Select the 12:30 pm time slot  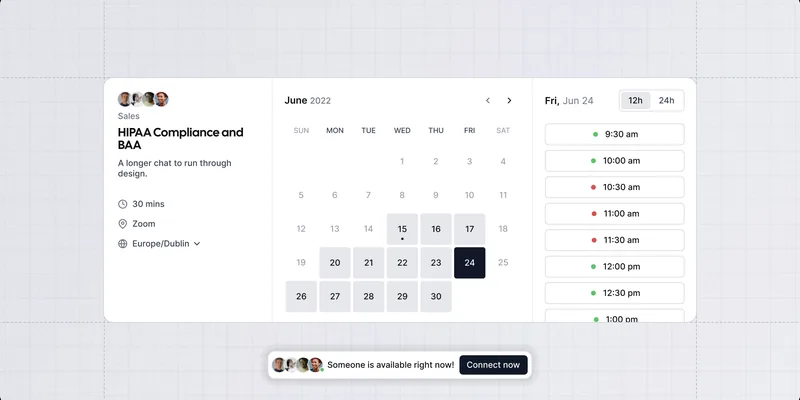click(x=614, y=293)
